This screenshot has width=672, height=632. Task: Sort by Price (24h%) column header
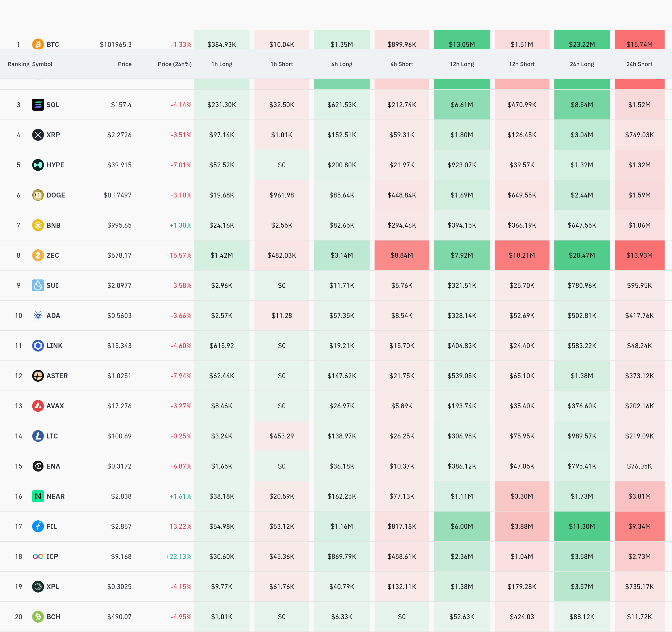coord(174,64)
